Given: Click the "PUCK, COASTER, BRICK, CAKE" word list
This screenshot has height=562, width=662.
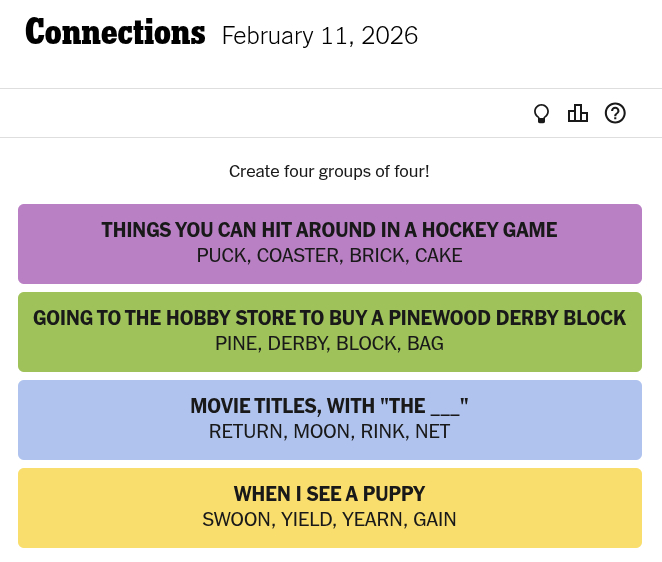Looking at the screenshot, I should (x=329, y=256).
